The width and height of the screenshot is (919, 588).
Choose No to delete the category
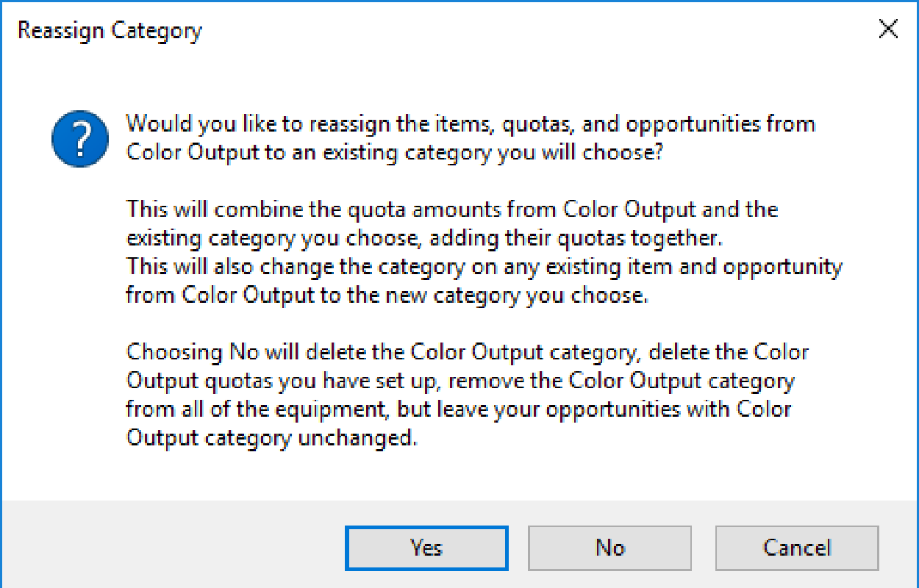pyautogui.click(x=610, y=548)
